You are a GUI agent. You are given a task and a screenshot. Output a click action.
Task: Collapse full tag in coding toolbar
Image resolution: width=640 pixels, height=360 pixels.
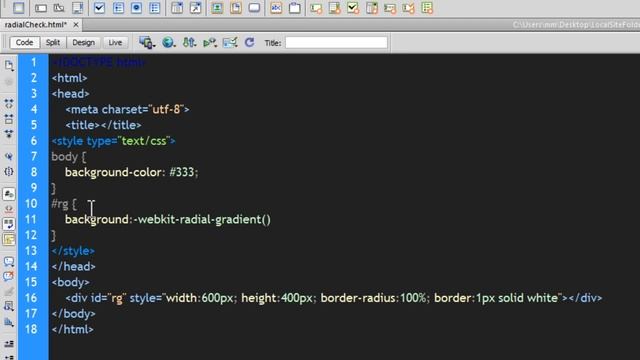click(9, 103)
